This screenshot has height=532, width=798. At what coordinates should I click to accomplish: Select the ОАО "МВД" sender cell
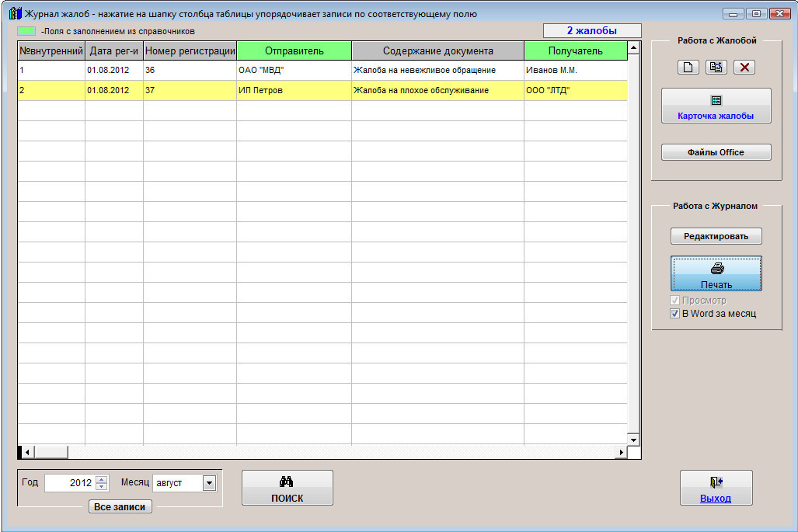coord(294,70)
